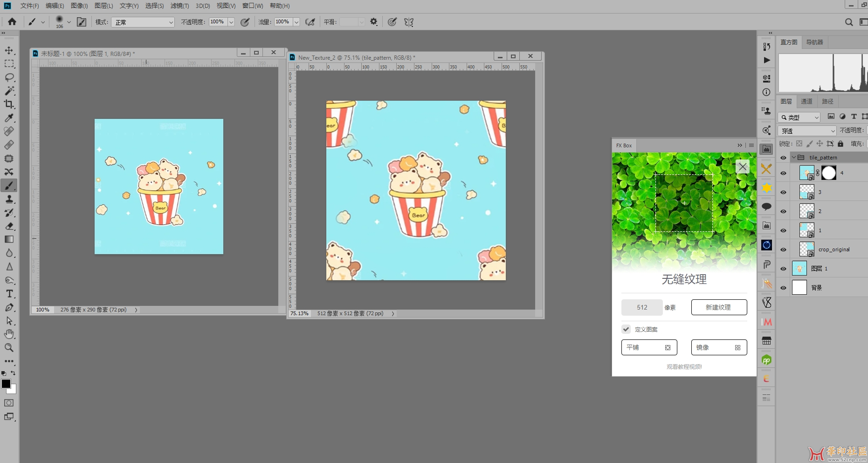Enable the symmetry paint butterfly icon

pos(409,22)
